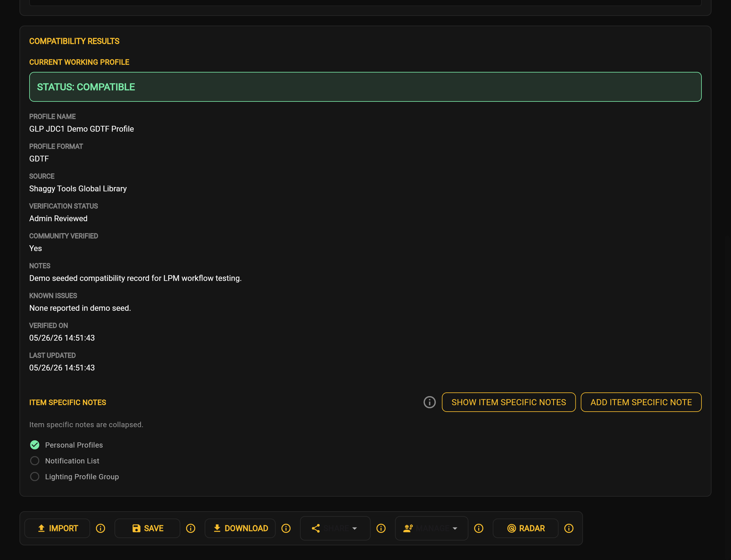The image size is (731, 560).
Task: Open the Manage dropdown menu
Action: click(432, 528)
